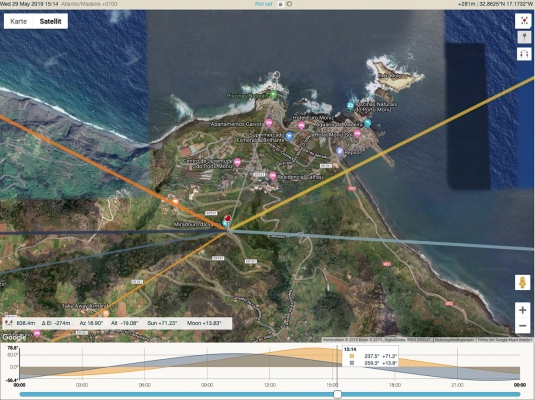
Task: Click the 06:00 label on timeline
Action: point(144,385)
